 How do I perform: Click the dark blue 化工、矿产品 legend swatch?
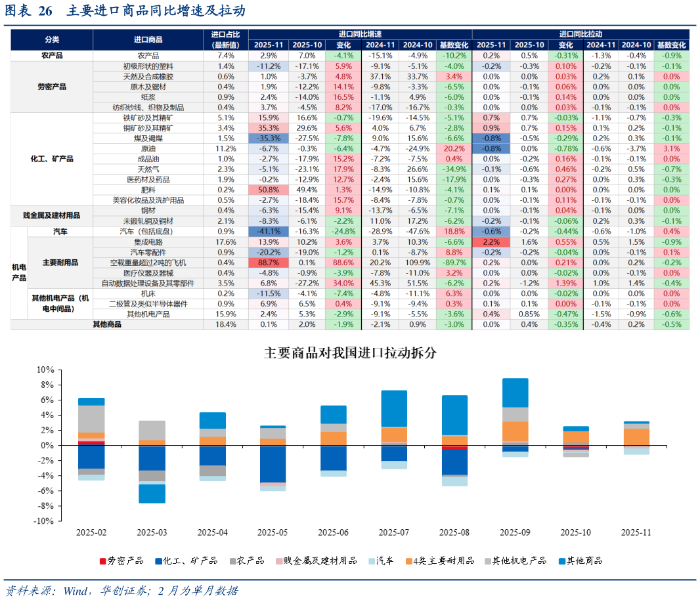[158, 561]
